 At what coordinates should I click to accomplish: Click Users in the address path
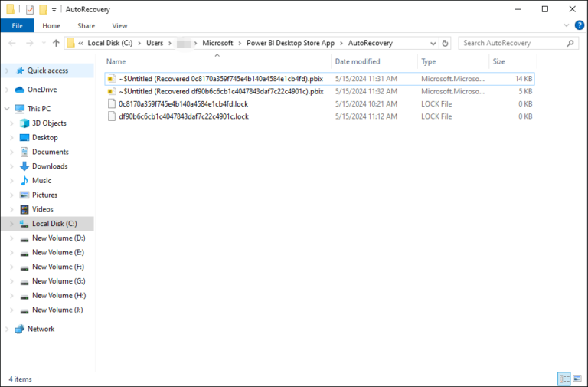(x=155, y=43)
